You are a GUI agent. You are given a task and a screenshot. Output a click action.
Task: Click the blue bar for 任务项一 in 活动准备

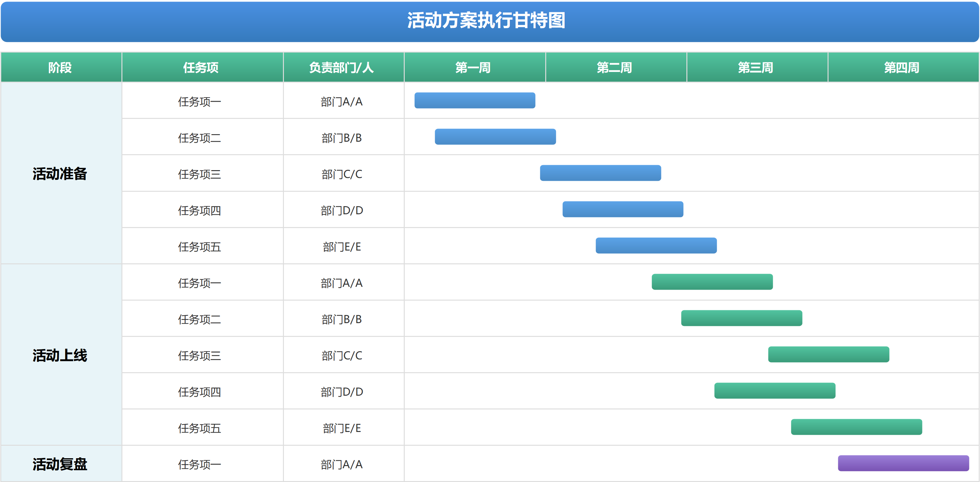click(475, 100)
